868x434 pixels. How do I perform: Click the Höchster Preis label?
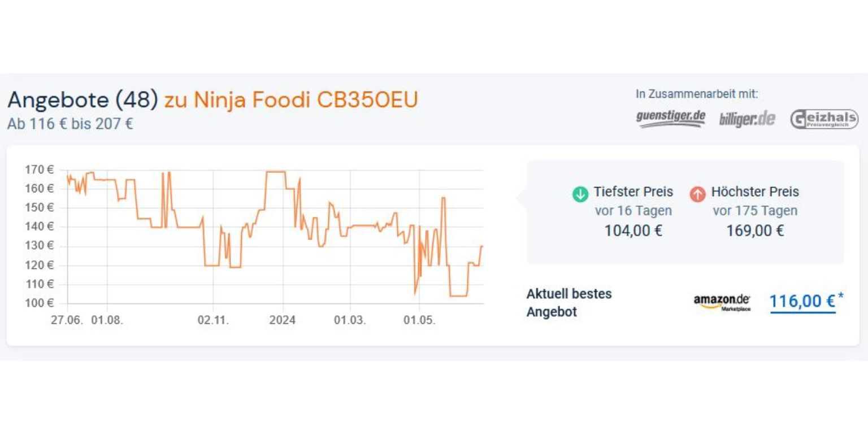pyautogui.click(x=755, y=192)
